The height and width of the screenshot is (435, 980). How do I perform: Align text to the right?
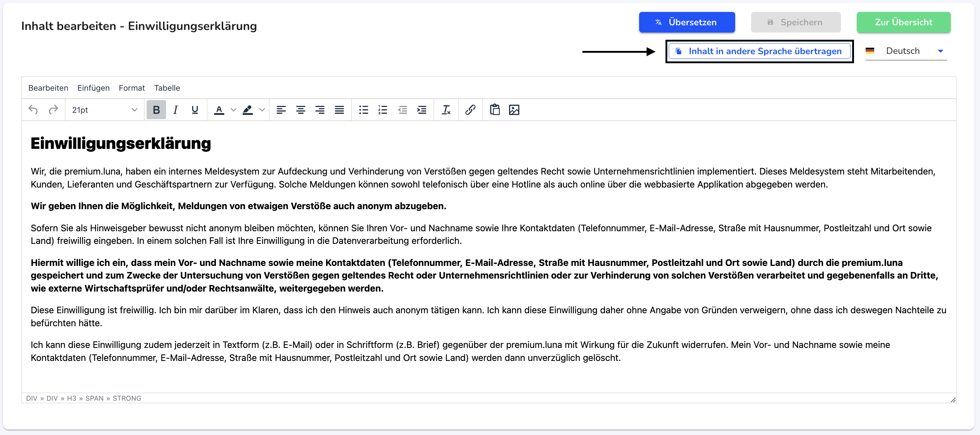[320, 109]
